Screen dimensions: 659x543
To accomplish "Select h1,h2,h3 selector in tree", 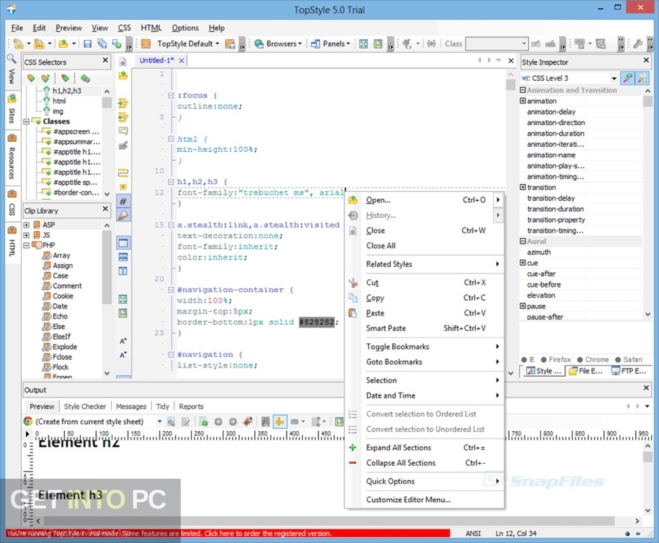I will click(67, 91).
